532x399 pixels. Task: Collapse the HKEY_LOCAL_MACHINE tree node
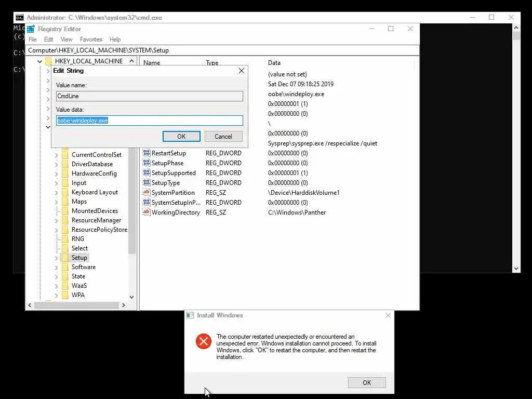coord(39,61)
